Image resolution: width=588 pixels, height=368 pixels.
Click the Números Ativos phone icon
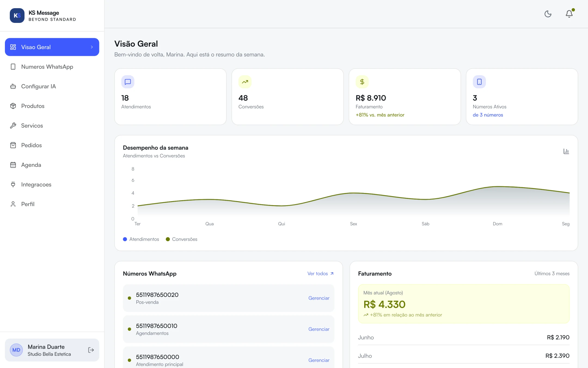point(479,82)
